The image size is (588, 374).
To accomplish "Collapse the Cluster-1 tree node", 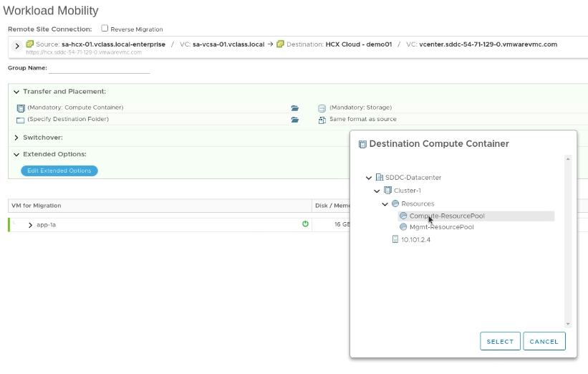I will pos(377,191).
